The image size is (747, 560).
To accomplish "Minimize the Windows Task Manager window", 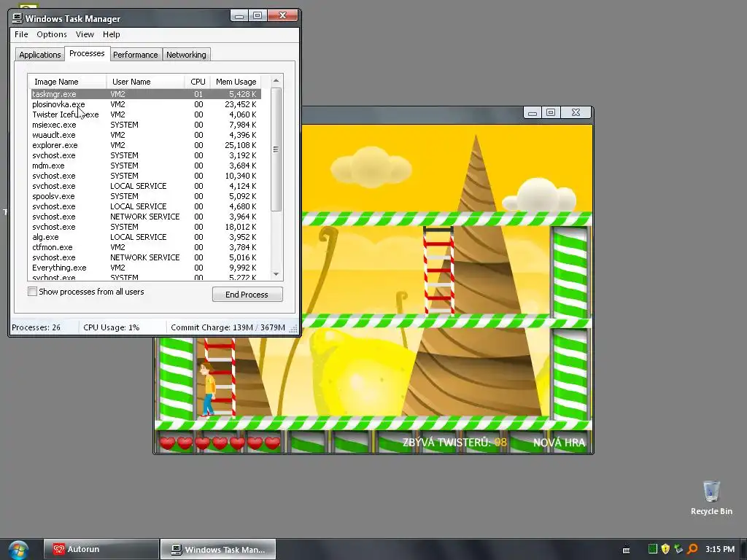I will (x=239, y=16).
